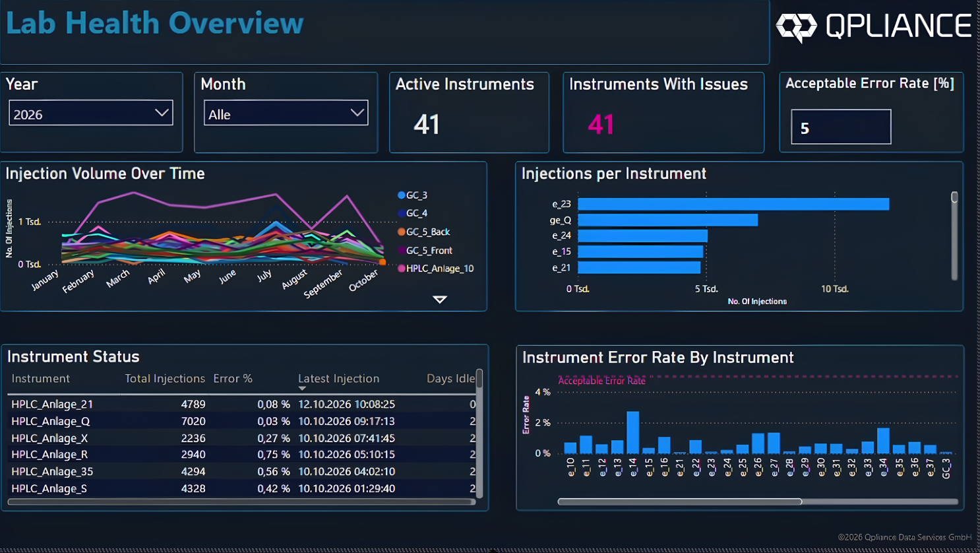Select the HPLC_Anlage_R row

[x=241, y=455]
